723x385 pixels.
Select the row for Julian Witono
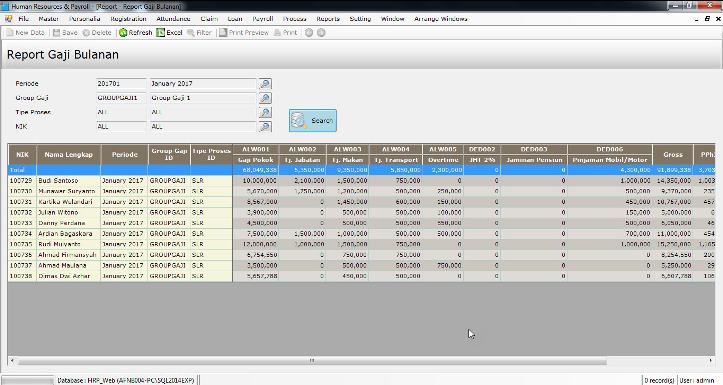(362, 213)
